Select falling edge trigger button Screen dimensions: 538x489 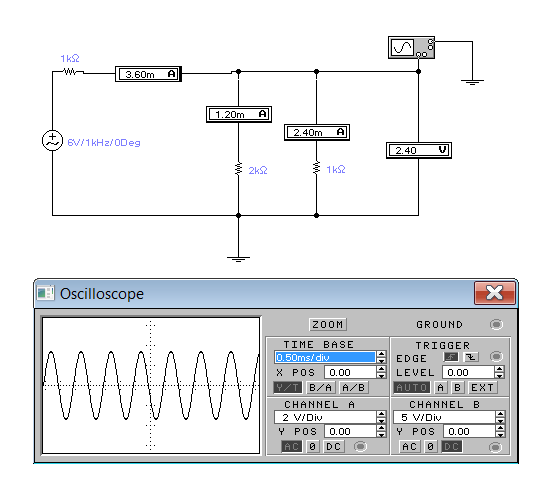471,357
